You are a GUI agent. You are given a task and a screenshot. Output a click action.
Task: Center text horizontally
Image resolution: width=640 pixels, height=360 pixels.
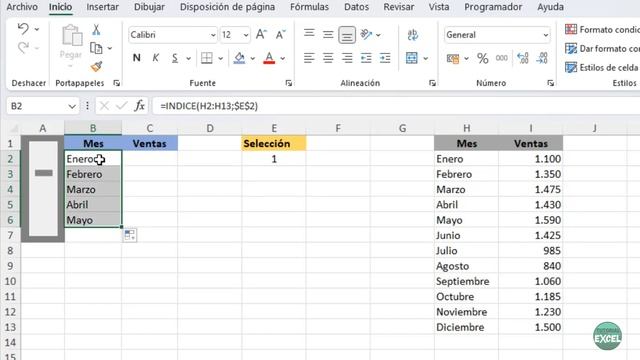pyautogui.click(x=328, y=58)
